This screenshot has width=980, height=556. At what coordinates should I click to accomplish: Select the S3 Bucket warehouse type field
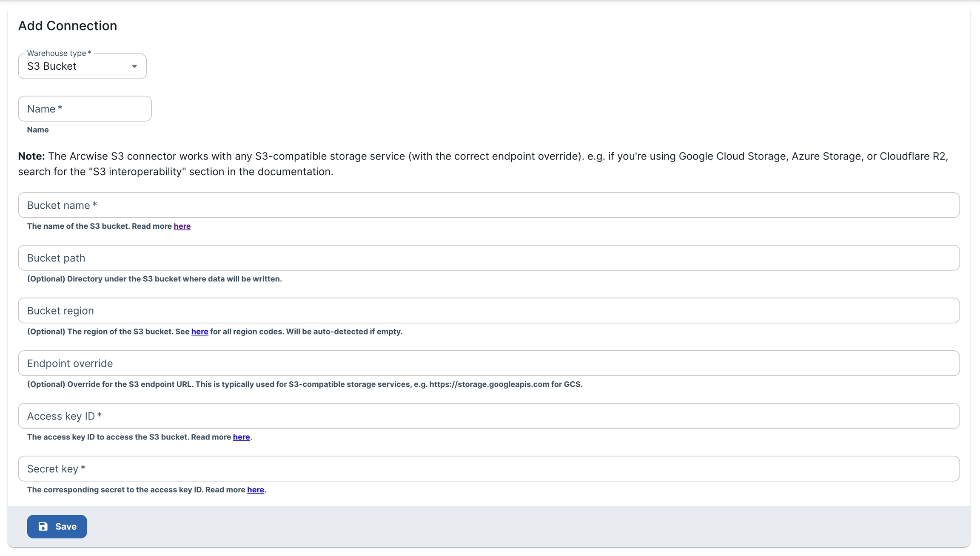tap(77, 66)
